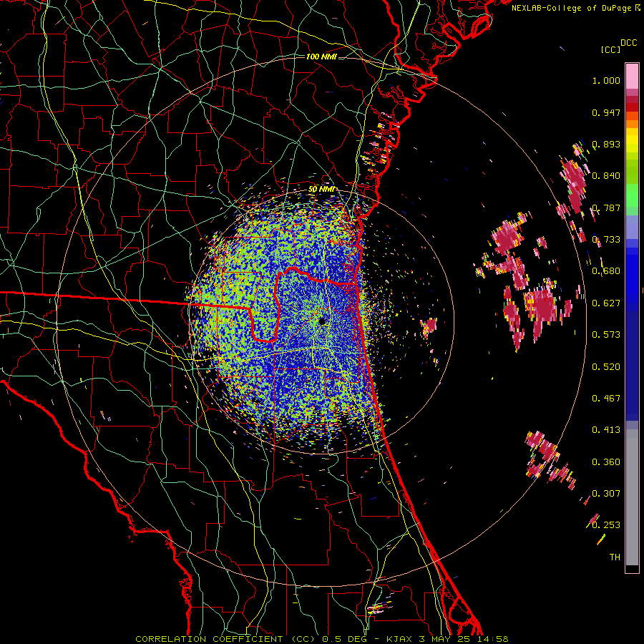Select the 0.893 scale value
644x644 pixels.
[x=606, y=144]
